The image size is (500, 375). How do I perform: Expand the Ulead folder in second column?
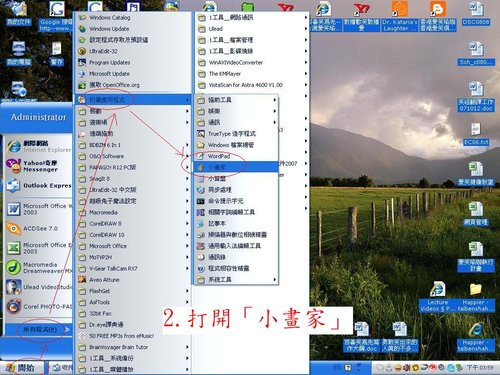click(x=252, y=29)
